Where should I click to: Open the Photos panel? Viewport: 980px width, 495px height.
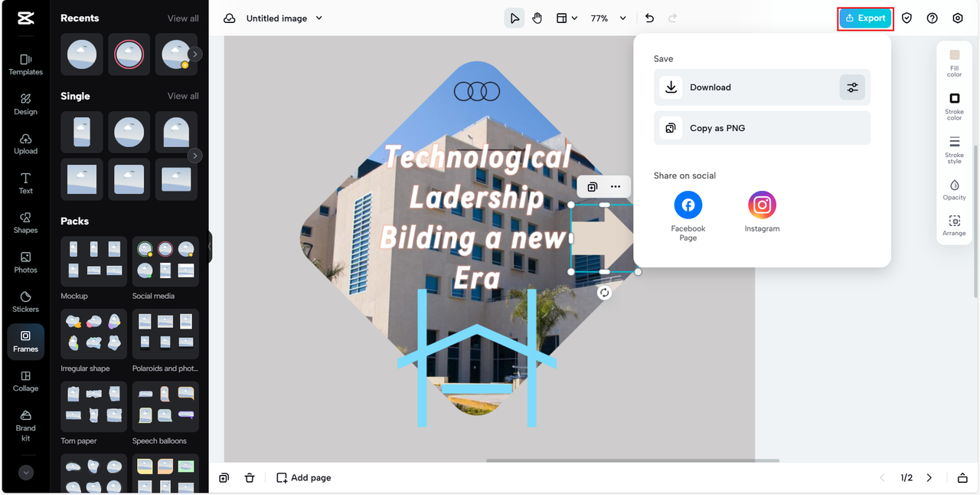click(25, 263)
